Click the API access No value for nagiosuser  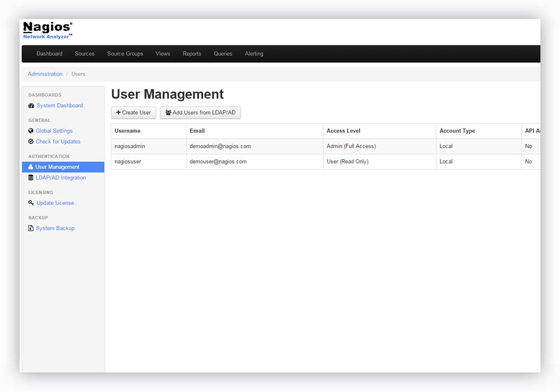click(529, 162)
